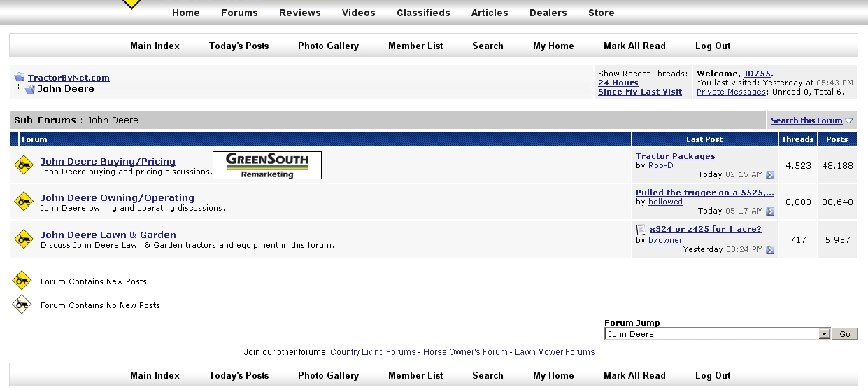Open Member List from the top navigation bar
868x390 pixels.
[415, 46]
